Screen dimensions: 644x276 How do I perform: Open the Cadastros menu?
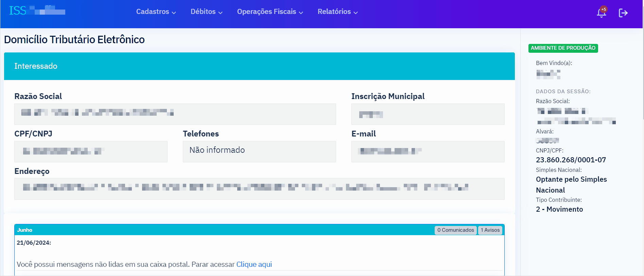(156, 12)
